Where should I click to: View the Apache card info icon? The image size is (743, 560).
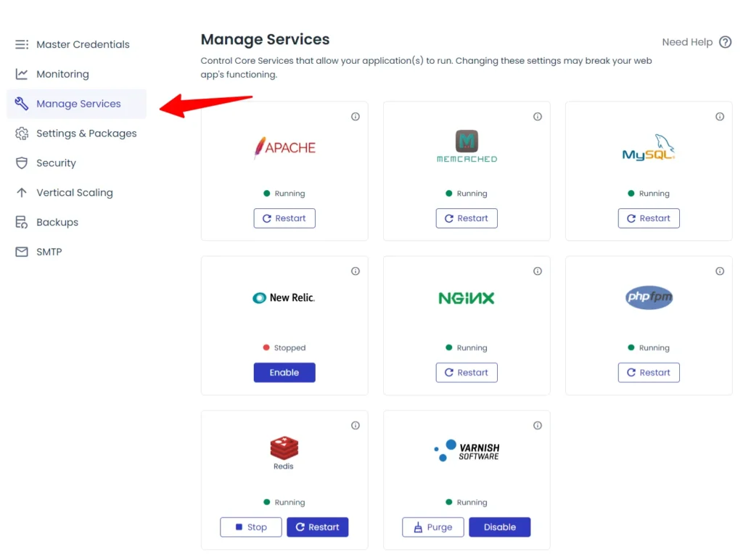356,116
